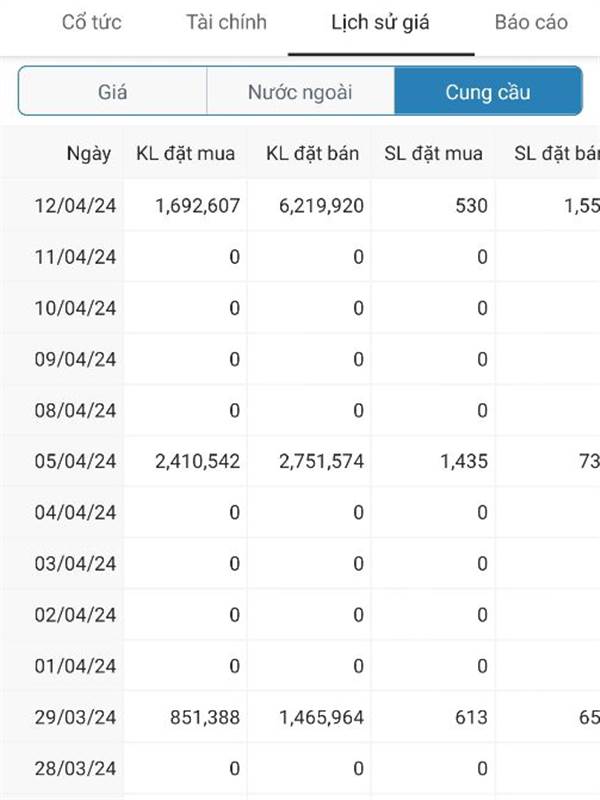Select the Cung cầu segment

coord(488,91)
